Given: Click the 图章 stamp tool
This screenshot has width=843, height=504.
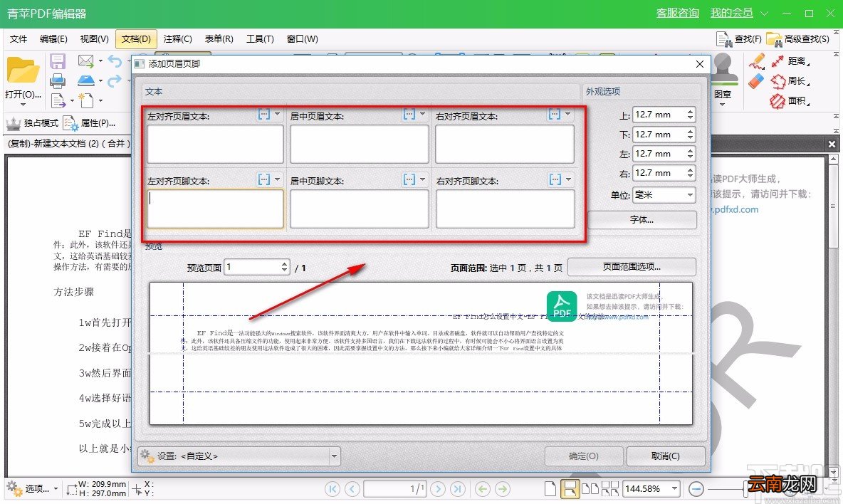Looking at the screenshot, I should [x=723, y=80].
